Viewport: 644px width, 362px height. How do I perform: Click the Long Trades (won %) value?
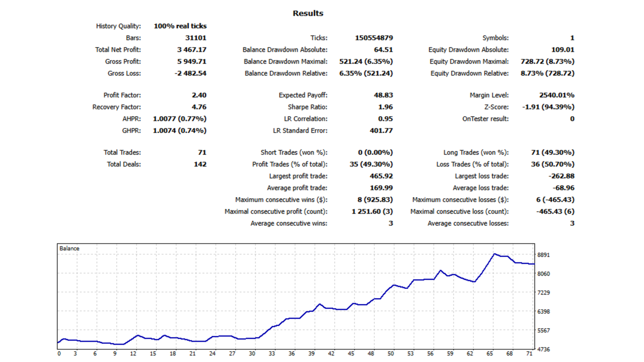pyautogui.click(x=552, y=153)
